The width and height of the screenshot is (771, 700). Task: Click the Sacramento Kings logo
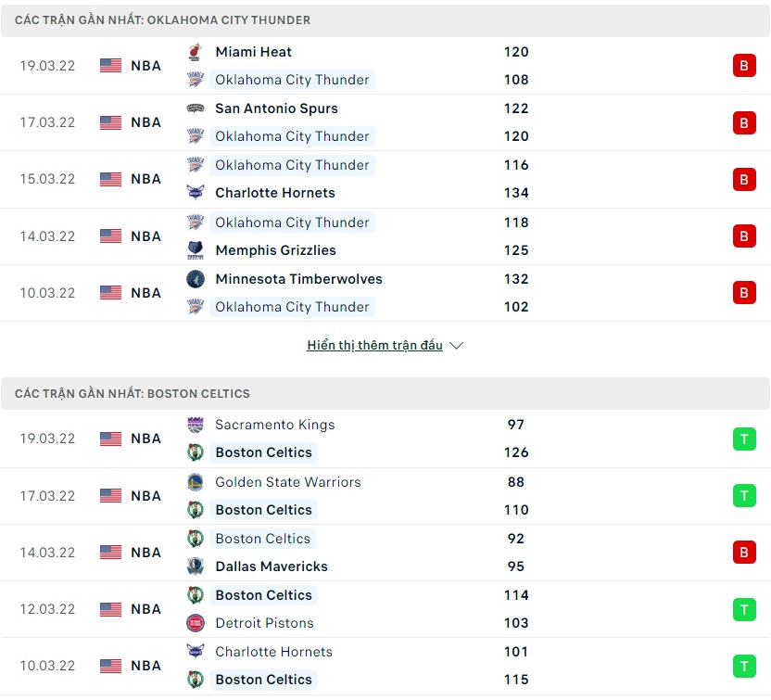point(195,425)
